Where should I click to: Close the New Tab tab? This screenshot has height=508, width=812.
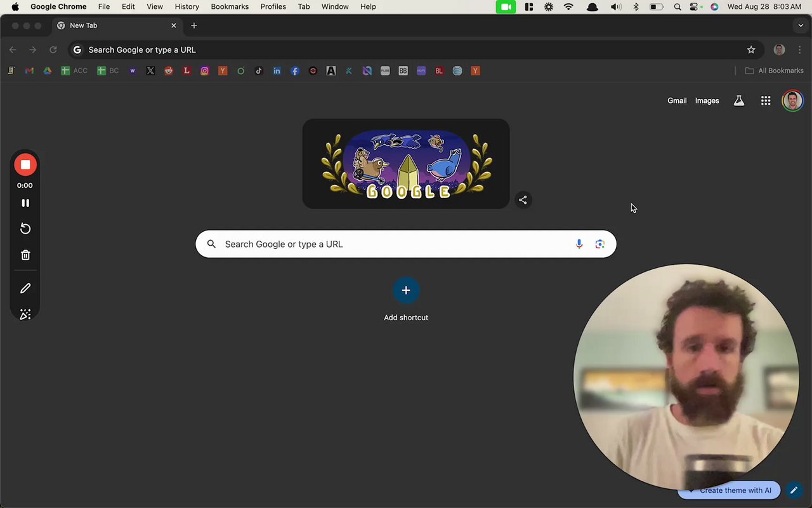pyautogui.click(x=174, y=25)
